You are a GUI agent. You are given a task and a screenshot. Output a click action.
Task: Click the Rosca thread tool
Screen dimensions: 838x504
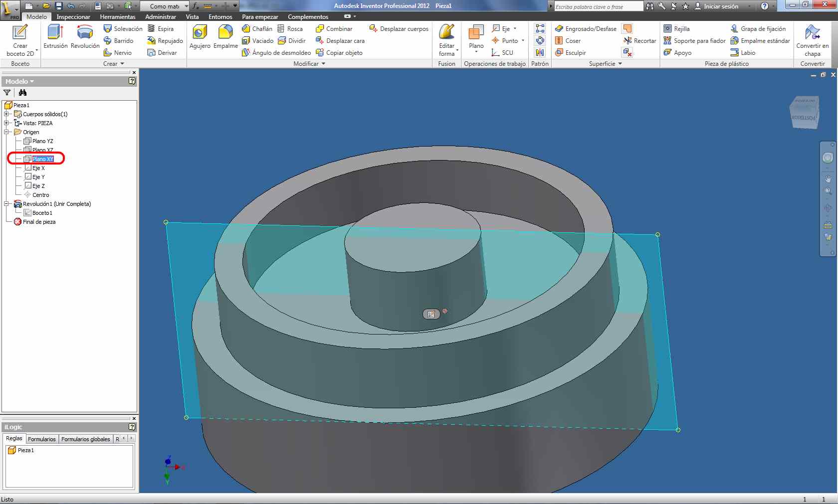[290, 29]
